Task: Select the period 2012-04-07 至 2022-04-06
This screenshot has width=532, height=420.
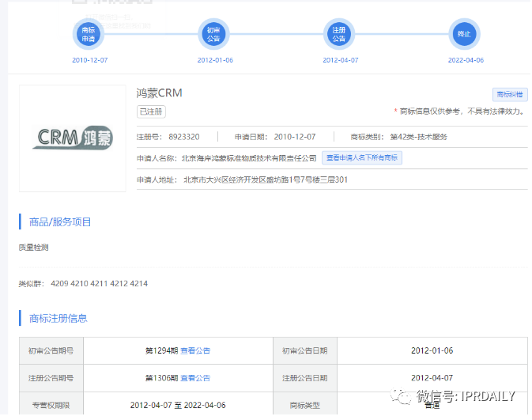Action: pyautogui.click(x=178, y=405)
